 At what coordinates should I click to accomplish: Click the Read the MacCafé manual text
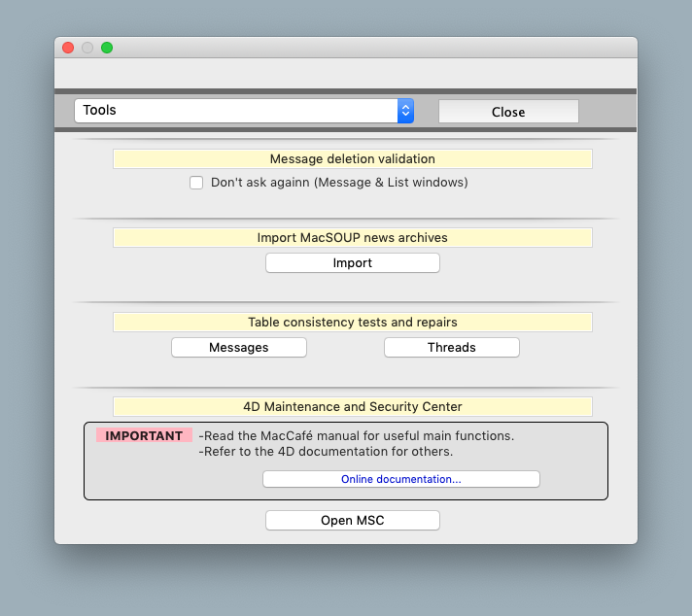[356, 436]
